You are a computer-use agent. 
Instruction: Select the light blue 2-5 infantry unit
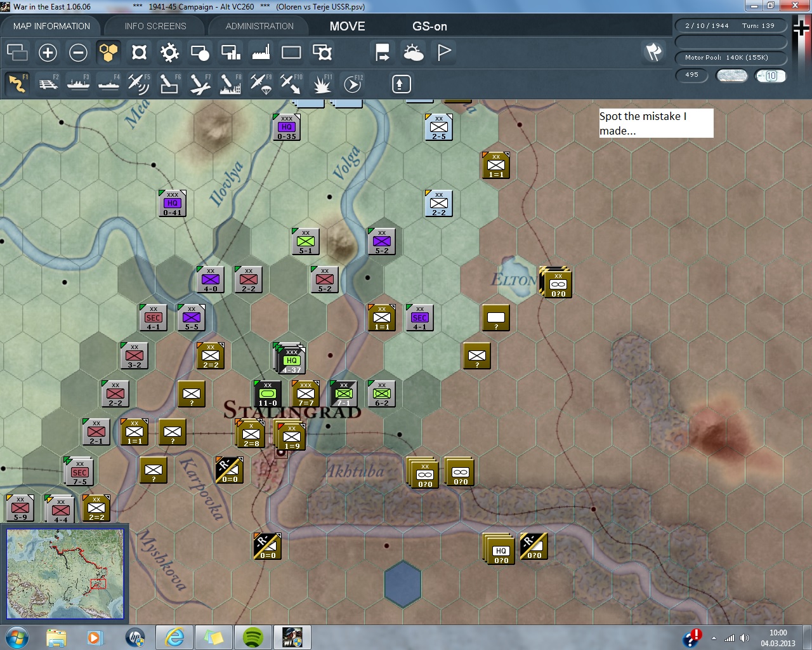(x=439, y=127)
